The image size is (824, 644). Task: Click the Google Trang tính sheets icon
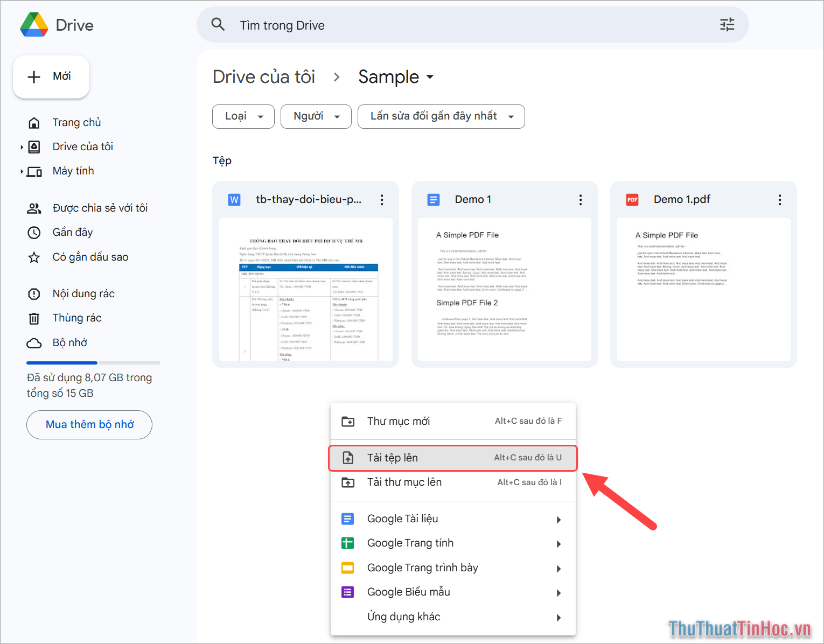coord(348,543)
